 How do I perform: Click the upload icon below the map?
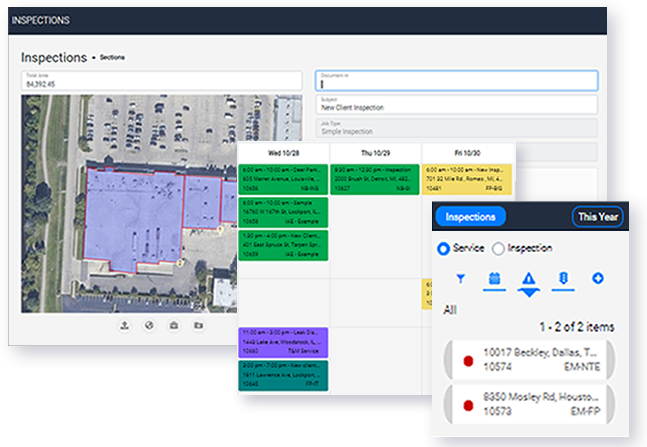coord(125,326)
